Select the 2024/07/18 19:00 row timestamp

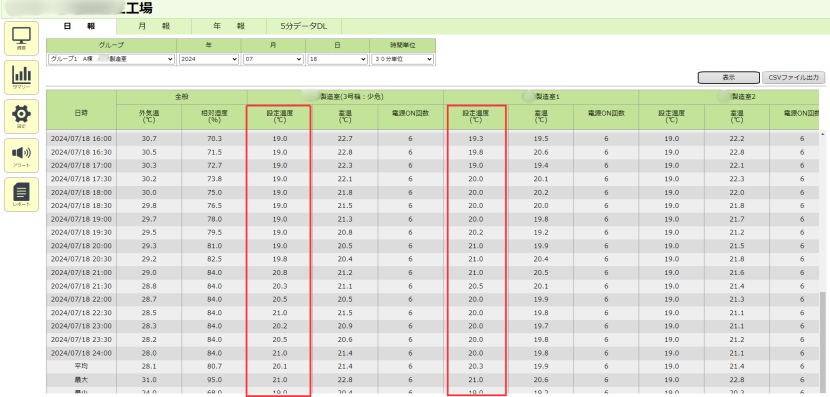click(x=81, y=219)
